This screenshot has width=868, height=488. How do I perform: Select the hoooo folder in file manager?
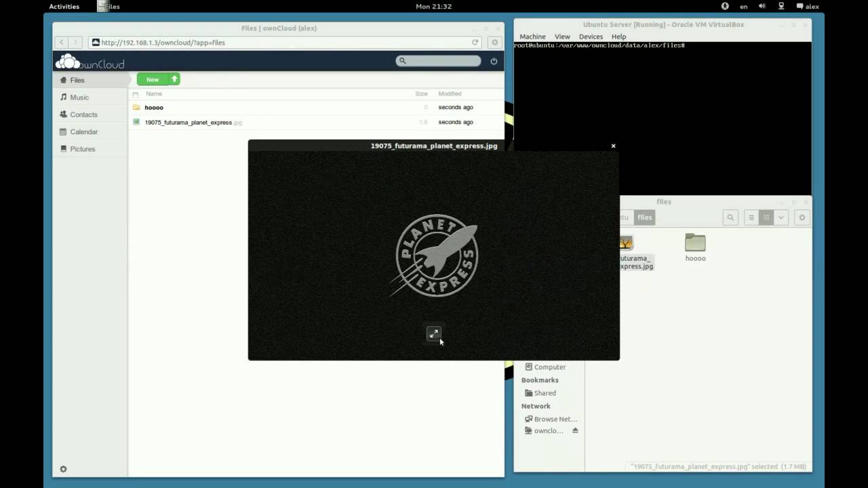[695, 247]
